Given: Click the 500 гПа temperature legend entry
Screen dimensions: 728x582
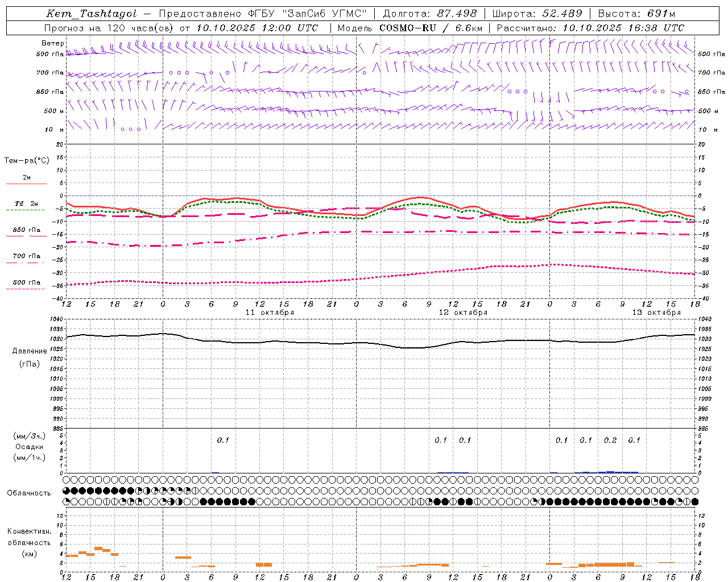Looking at the screenshot, I should pyautogui.click(x=27, y=282).
